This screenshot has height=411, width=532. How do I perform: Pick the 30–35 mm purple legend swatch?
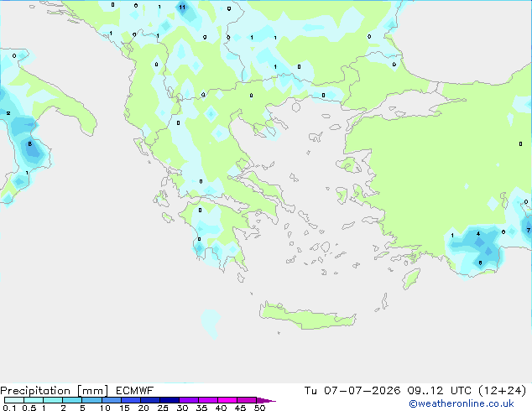[188, 400]
